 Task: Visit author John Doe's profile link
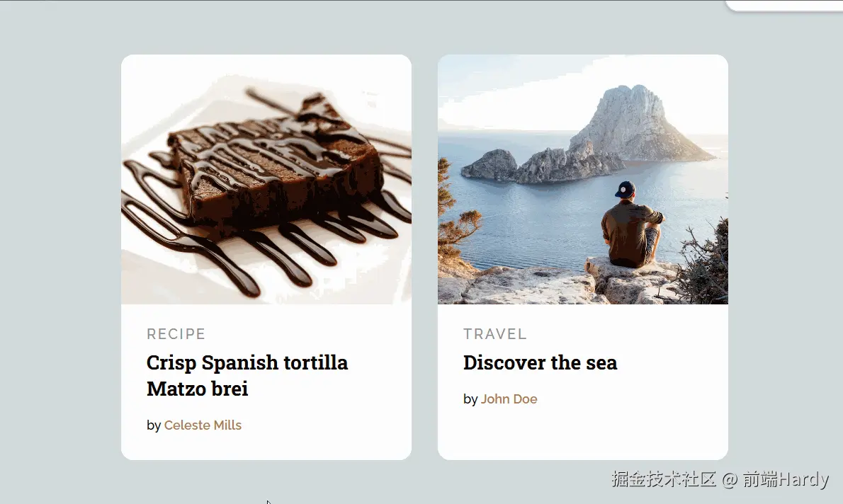click(509, 399)
